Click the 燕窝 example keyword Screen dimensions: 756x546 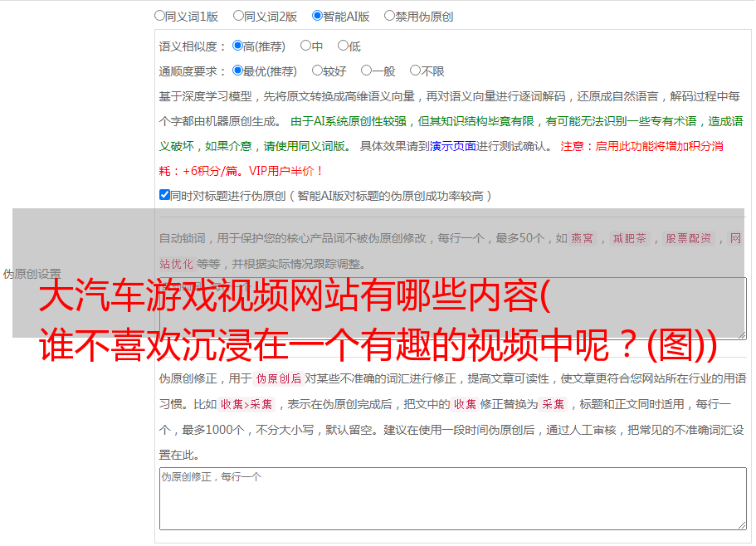(582, 238)
